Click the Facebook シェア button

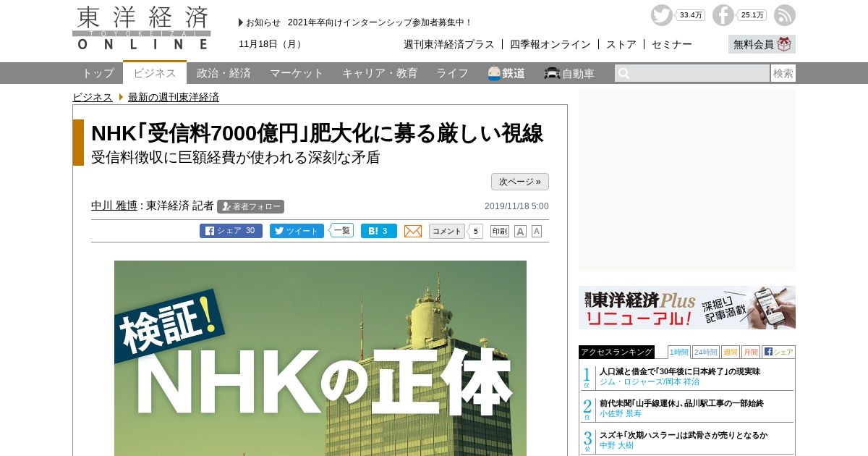231,231
